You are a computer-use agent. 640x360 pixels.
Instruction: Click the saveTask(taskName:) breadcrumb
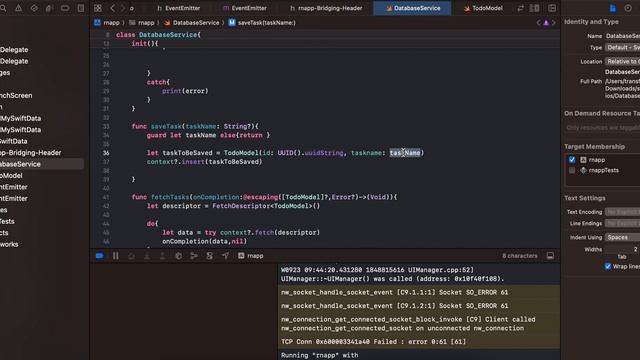pos(262,23)
